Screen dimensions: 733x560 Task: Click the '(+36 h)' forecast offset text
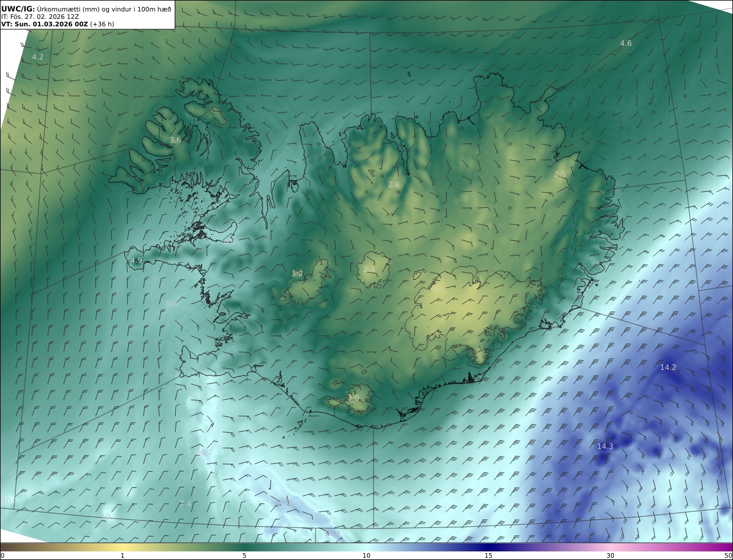point(102,25)
